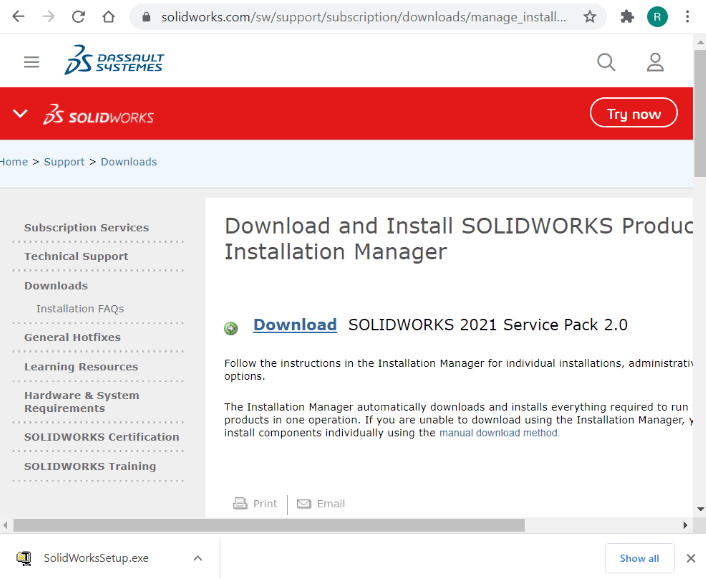Click the Download link for SOLIDWORKS 2021

295,325
